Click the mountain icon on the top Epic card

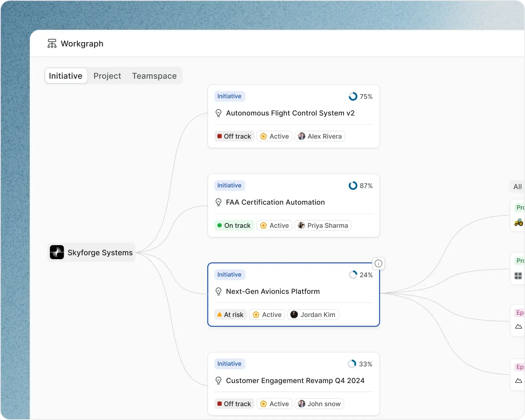point(518,326)
